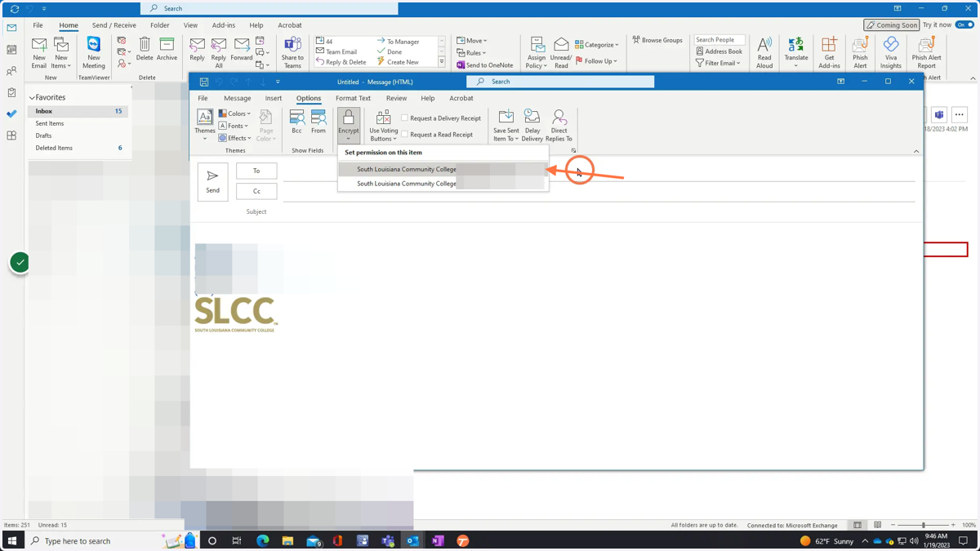Switch to Calendar in Outlook sidebar

pos(11,50)
